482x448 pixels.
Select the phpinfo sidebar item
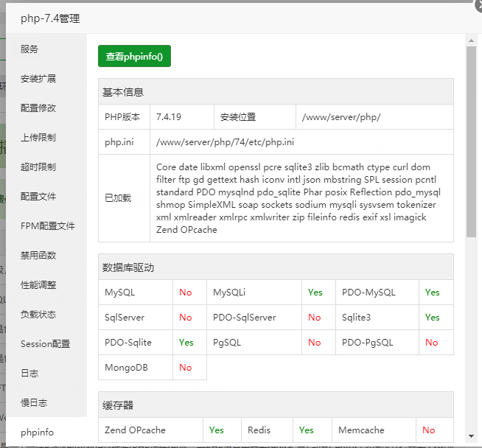tap(37, 433)
